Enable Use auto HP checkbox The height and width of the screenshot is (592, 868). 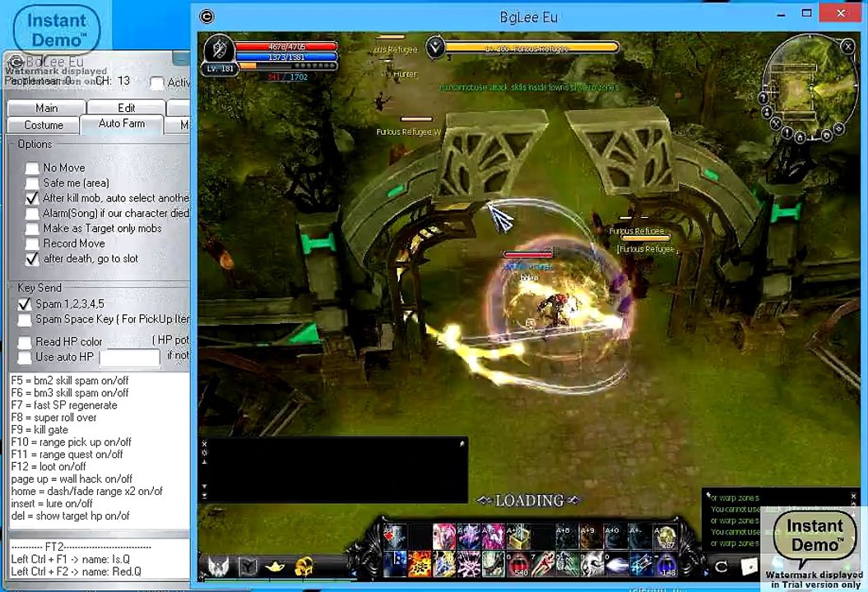[x=25, y=358]
